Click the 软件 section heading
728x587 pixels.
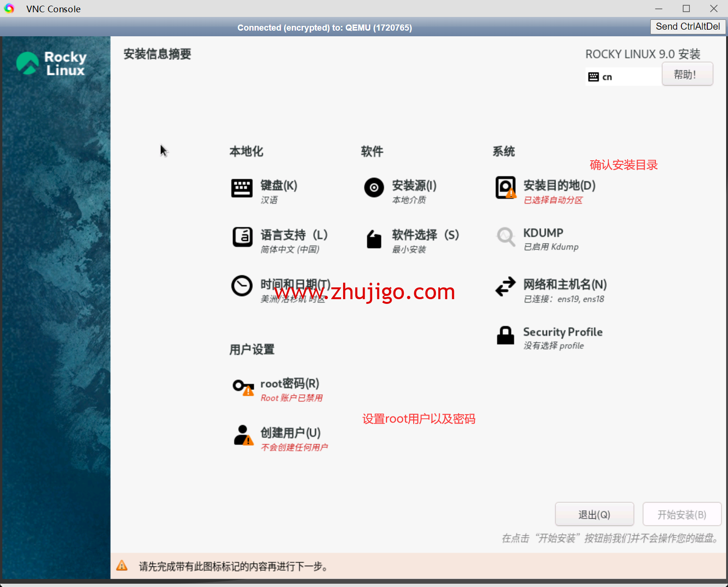click(372, 152)
